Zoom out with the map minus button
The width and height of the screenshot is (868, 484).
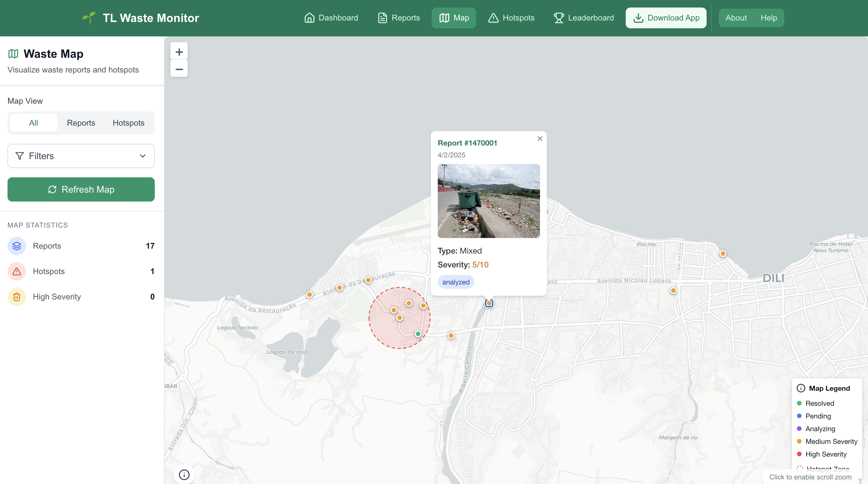[x=179, y=69]
